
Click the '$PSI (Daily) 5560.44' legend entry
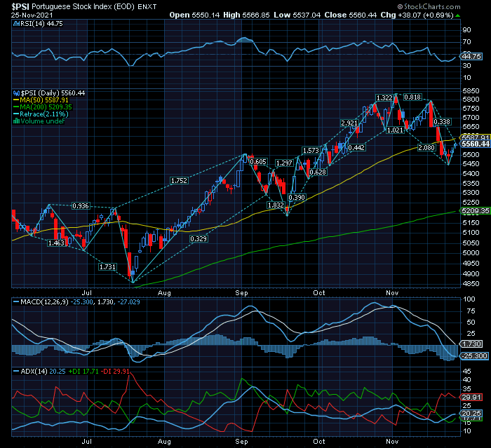click(x=53, y=93)
